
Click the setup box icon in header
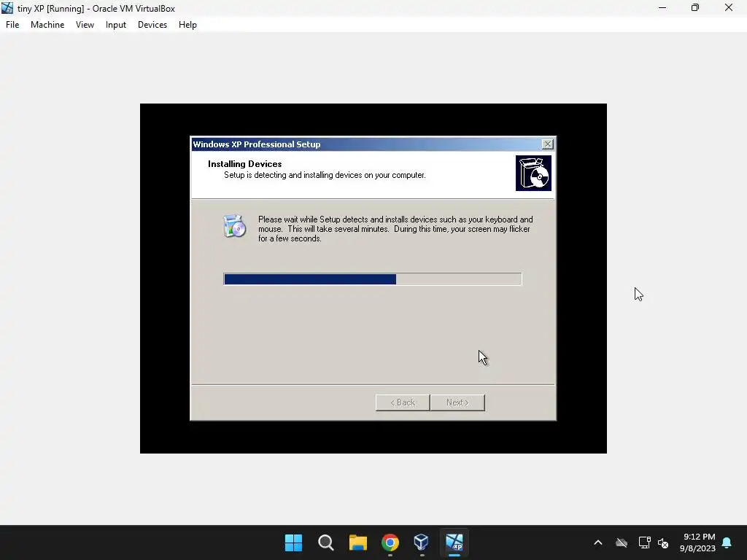point(533,174)
